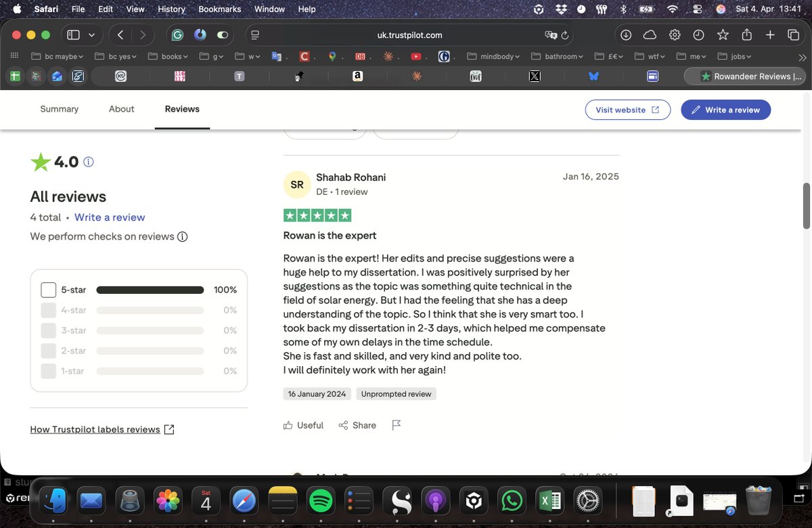Expand the 'bc maybe' bookmarks folder
This screenshot has height=528, width=812.
55,57
